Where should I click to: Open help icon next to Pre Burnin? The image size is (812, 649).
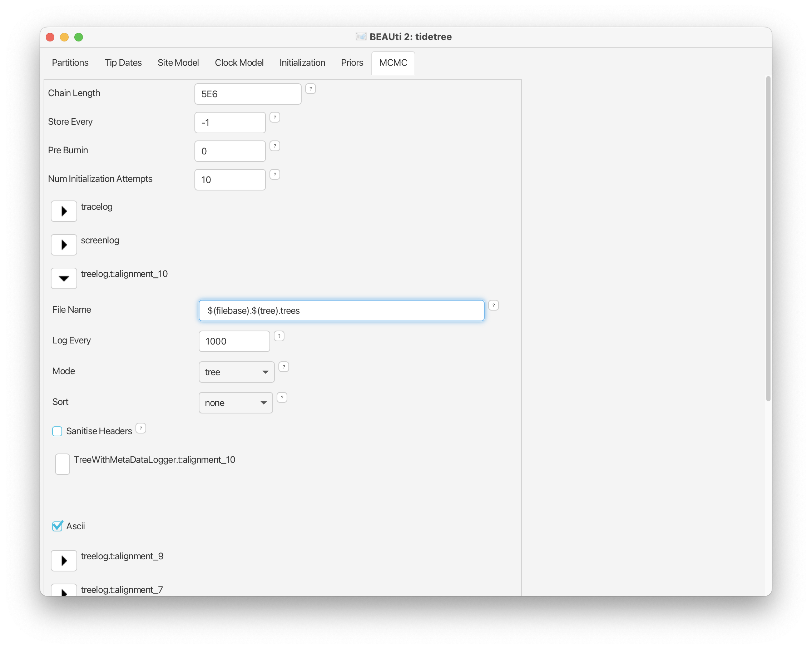(x=275, y=146)
